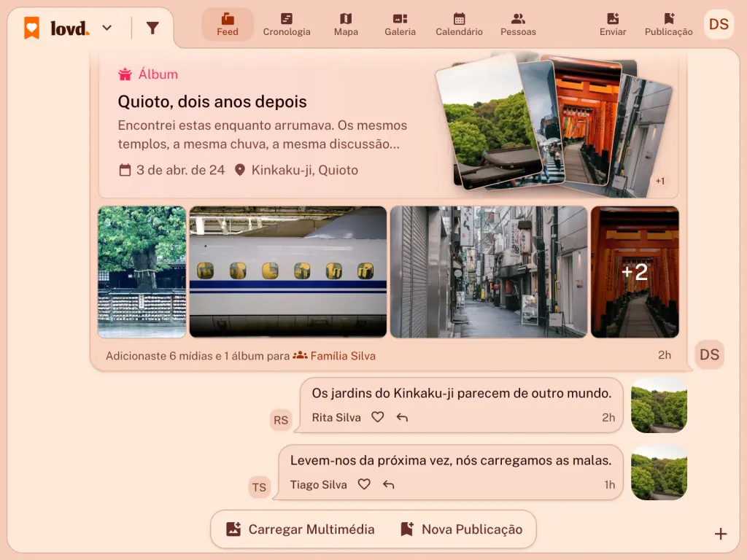The width and height of the screenshot is (747, 560).
Task: Click the Enviar upload icon
Action: coord(613,18)
